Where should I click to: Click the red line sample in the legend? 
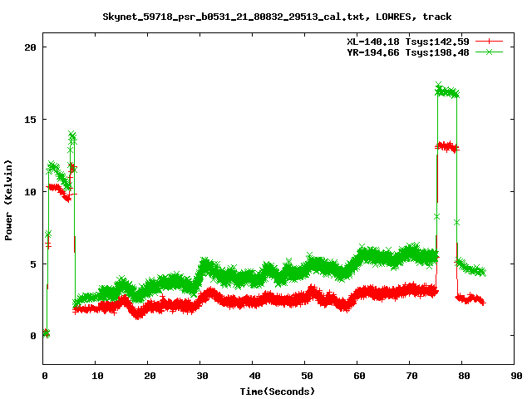489,42
